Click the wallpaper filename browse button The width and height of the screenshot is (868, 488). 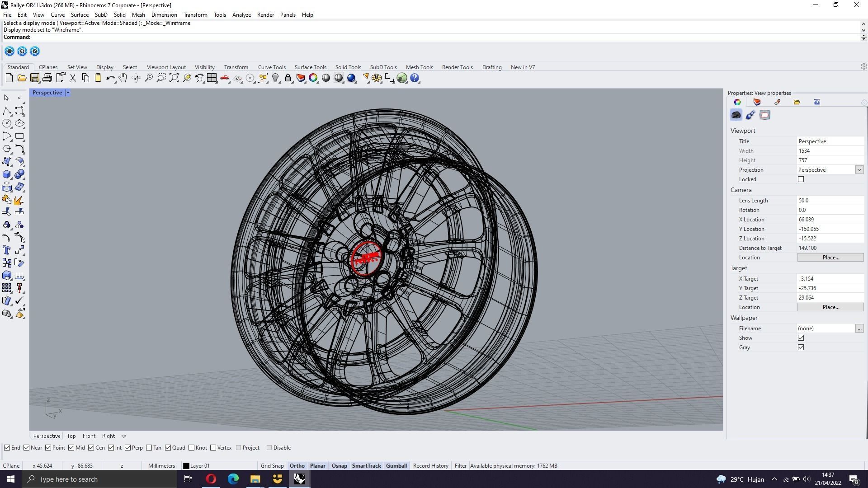pos(859,328)
